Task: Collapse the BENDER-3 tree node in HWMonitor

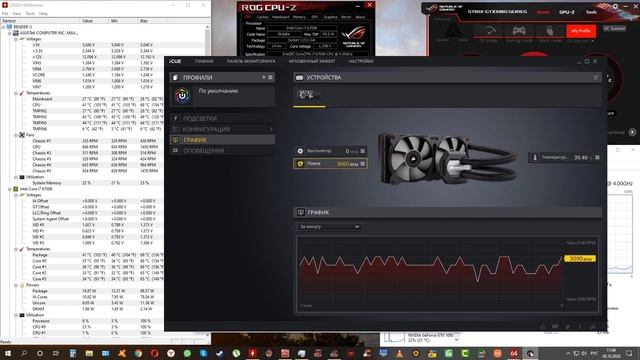Action: (x=3, y=27)
